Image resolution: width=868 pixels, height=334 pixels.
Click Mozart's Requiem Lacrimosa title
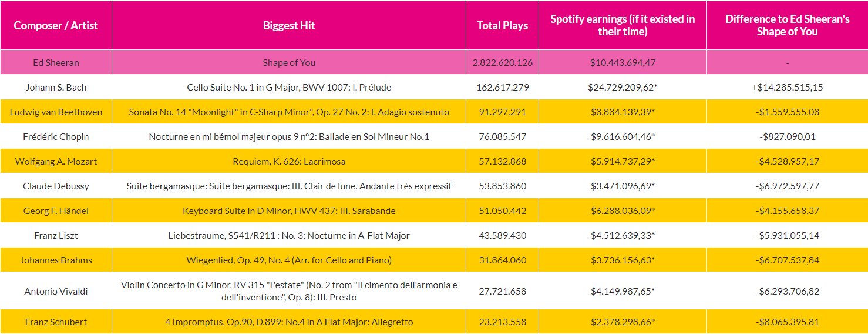[x=289, y=161]
